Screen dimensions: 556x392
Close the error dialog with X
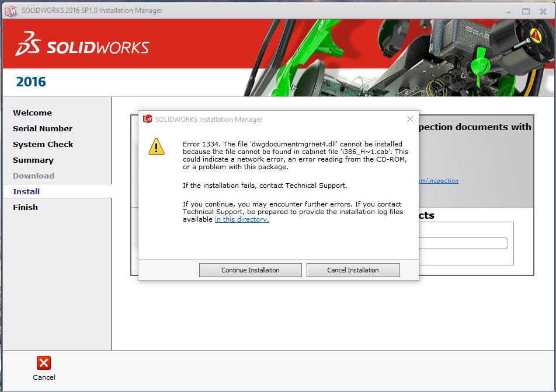[x=410, y=120]
